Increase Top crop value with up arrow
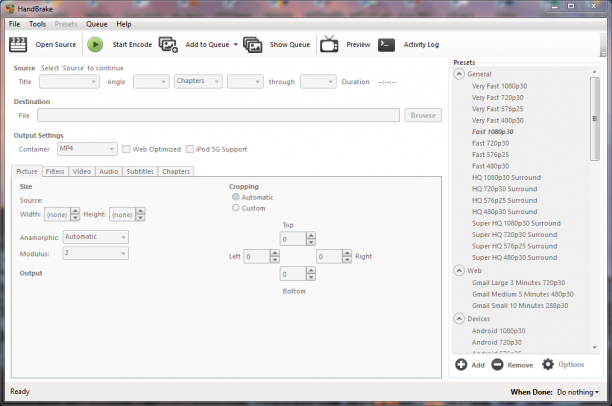Image resolution: width=612 pixels, height=406 pixels. click(x=311, y=235)
